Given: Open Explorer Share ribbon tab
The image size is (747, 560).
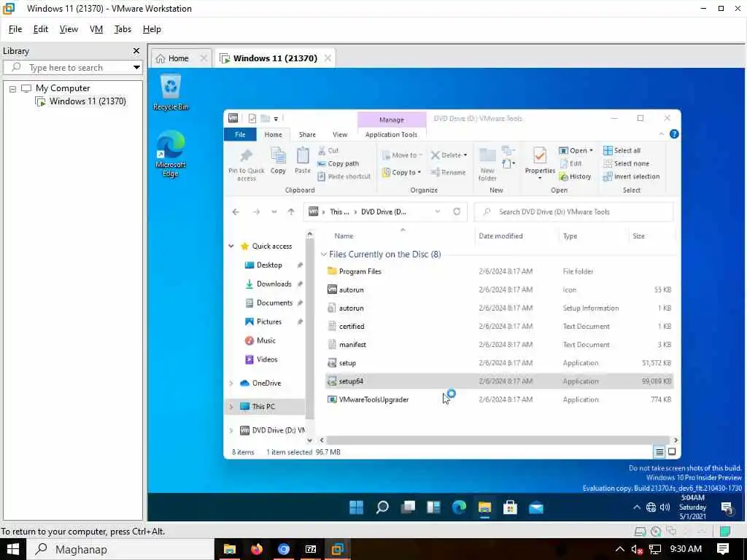Looking at the screenshot, I should click(x=307, y=135).
